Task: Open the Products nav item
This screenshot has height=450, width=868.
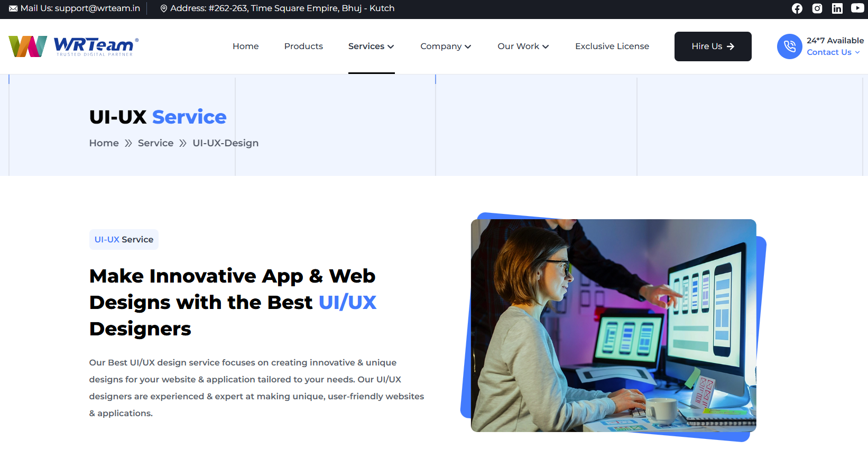Action: (303, 46)
